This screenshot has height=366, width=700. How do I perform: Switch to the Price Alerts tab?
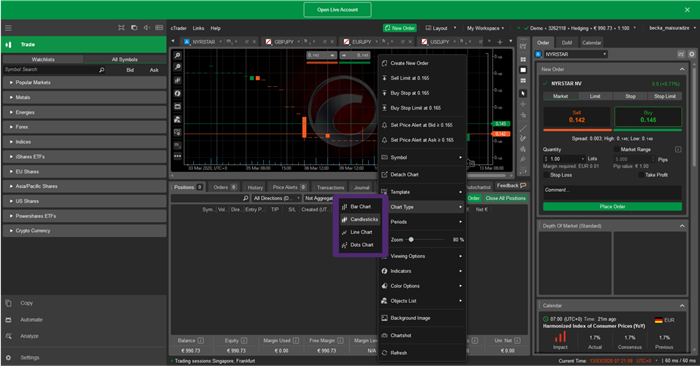pos(289,187)
